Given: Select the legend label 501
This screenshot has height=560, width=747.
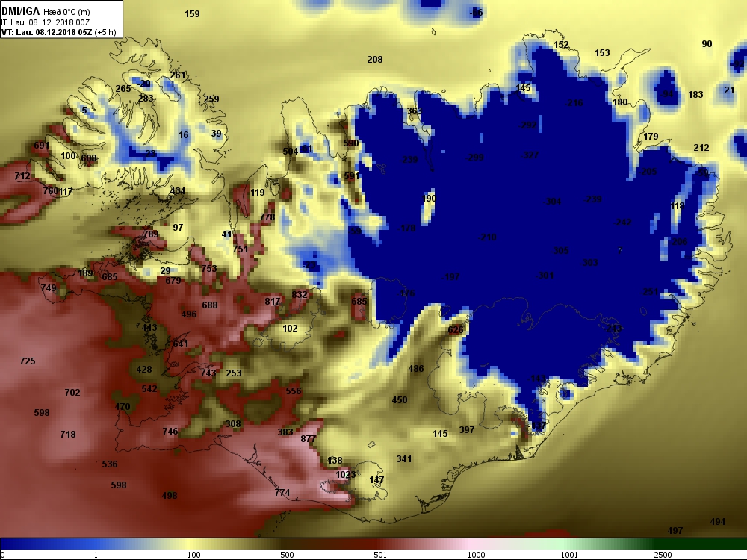Looking at the screenshot, I should pos(380,555).
